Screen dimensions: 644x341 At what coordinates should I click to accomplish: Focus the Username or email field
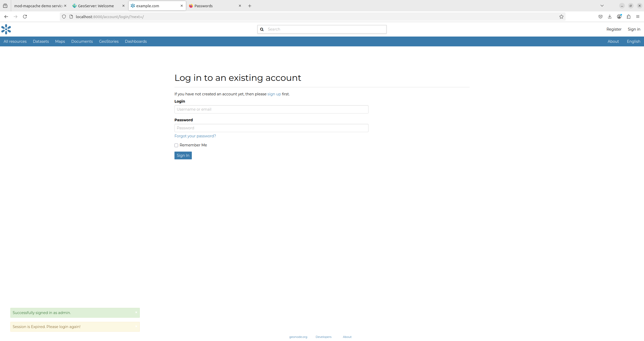271,109
